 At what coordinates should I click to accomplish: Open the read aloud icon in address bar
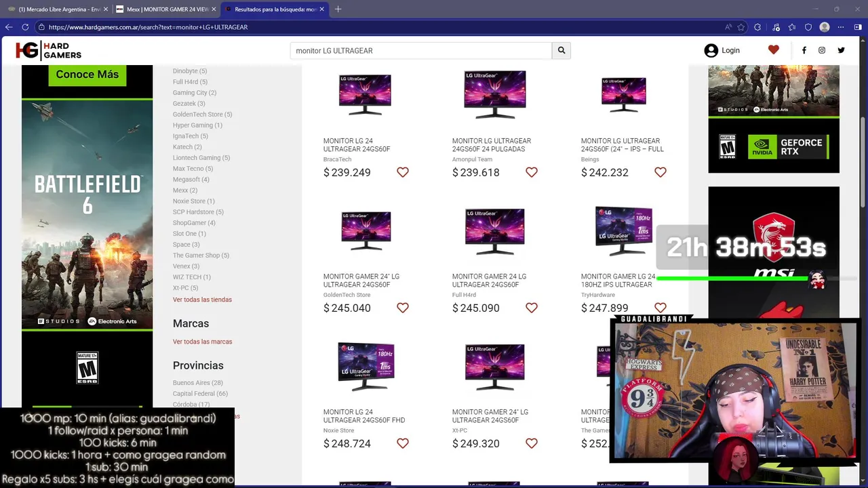pyautogui.click(x=728, y=27)
